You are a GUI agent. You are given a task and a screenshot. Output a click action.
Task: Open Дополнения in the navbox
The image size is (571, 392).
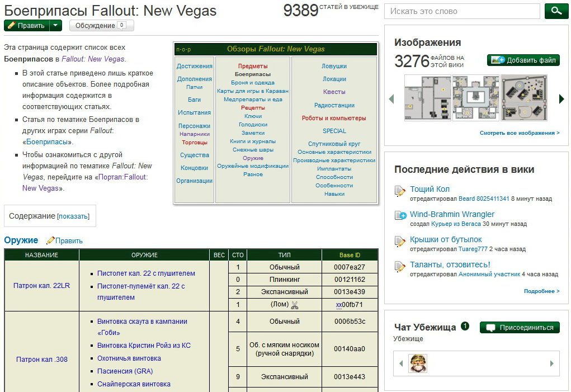[195, 79]
